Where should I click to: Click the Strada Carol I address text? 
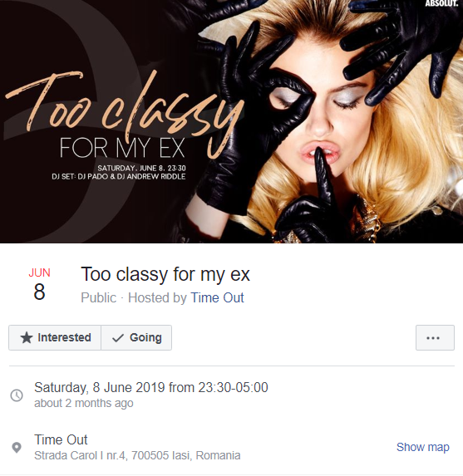tap(137, 455)
